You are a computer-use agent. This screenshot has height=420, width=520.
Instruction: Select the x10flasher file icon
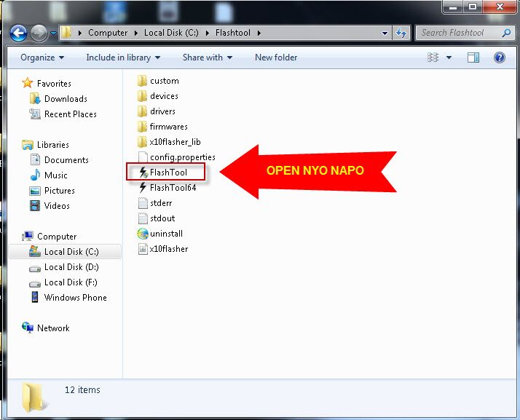(x=143, y=249)
